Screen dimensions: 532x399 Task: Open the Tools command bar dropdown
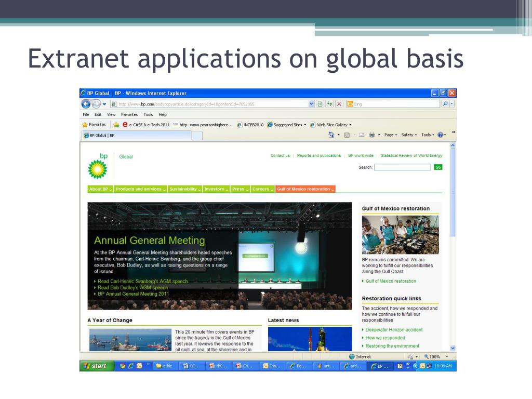point(428,135)
